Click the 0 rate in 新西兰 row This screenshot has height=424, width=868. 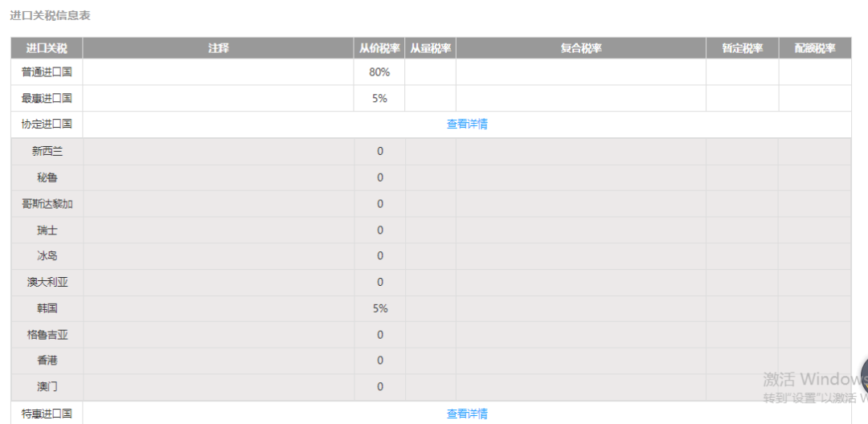click(379, 152)
